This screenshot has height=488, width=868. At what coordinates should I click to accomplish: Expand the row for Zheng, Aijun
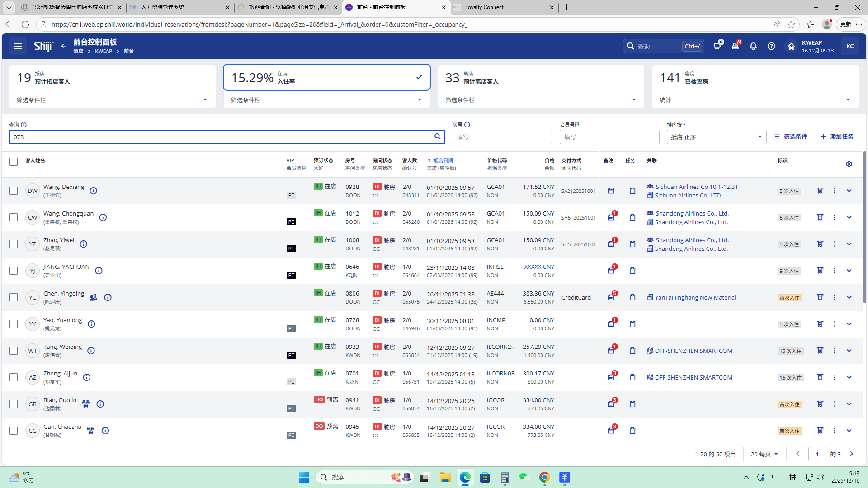point(849,377)
